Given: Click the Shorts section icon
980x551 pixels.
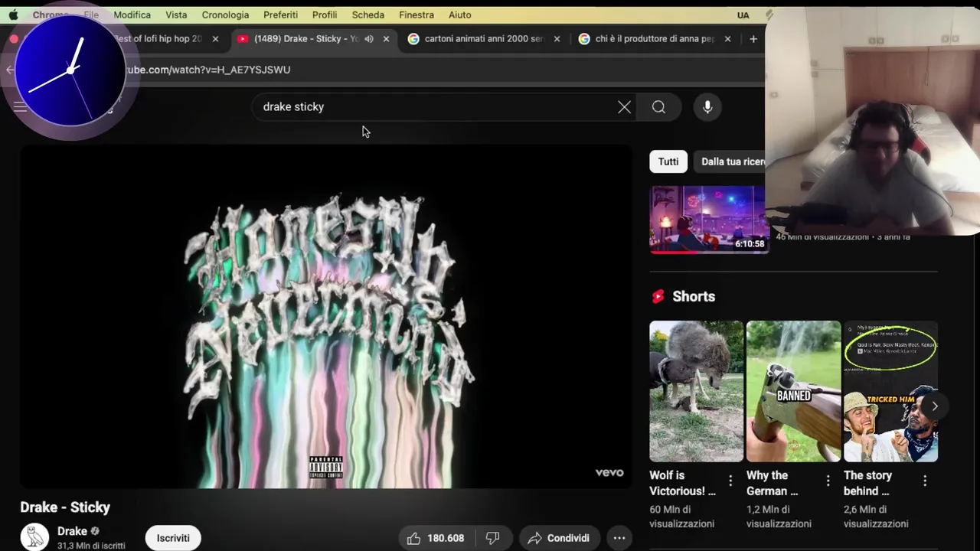Looking at the screenshot, I should pyautogui.click(x=658, y=297).
